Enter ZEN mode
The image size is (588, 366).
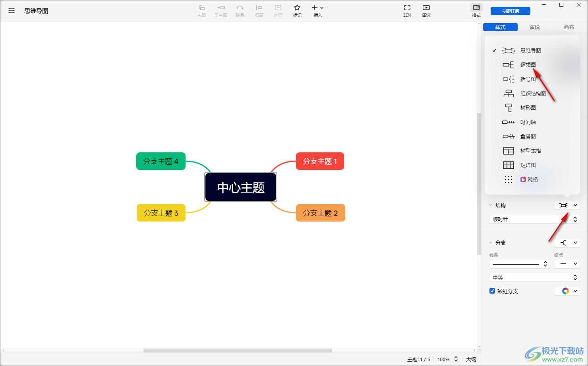tap(407, 11)
